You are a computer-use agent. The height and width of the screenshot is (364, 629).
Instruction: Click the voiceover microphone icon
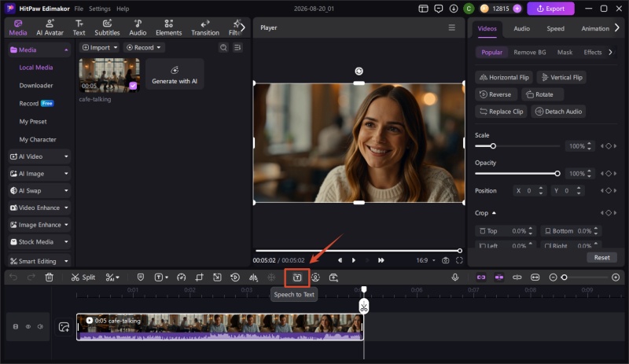click(455, 278)
